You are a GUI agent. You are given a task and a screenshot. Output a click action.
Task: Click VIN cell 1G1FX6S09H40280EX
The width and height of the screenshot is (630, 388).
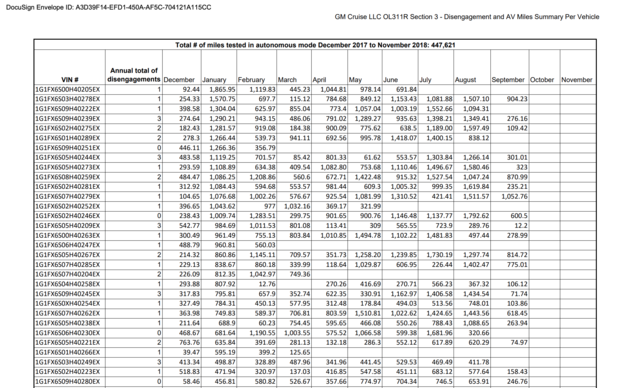pyautogui.click(x=68, y=382)
